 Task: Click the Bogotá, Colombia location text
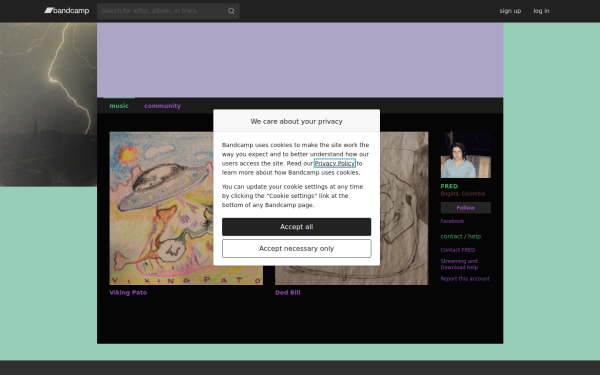point(463,194)
